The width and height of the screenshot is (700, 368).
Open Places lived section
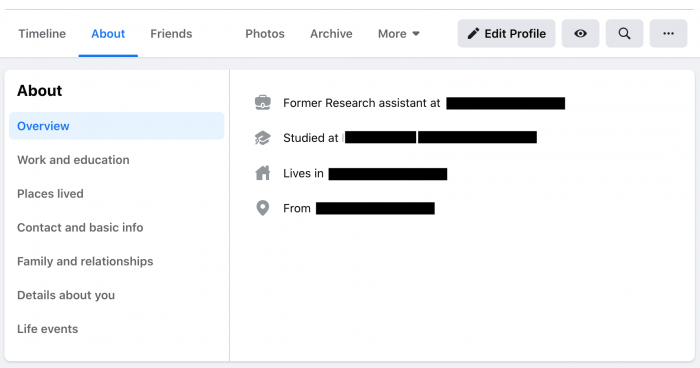(x=50, y=194)
